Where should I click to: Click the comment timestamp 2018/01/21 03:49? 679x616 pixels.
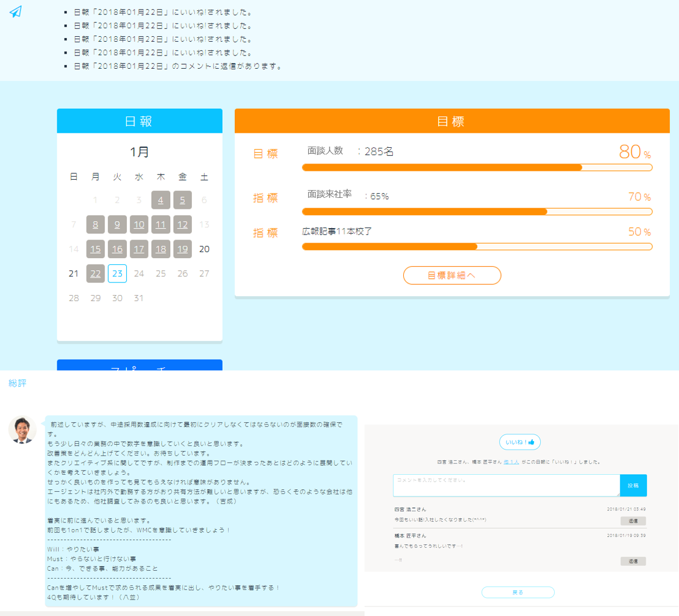pyautogui.click(x=626, y=509)
